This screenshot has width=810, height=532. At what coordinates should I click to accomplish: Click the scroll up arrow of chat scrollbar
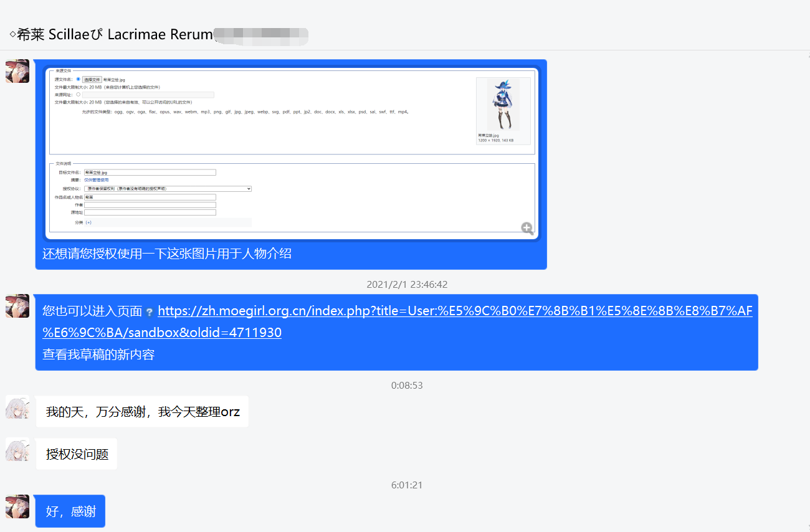808,55
